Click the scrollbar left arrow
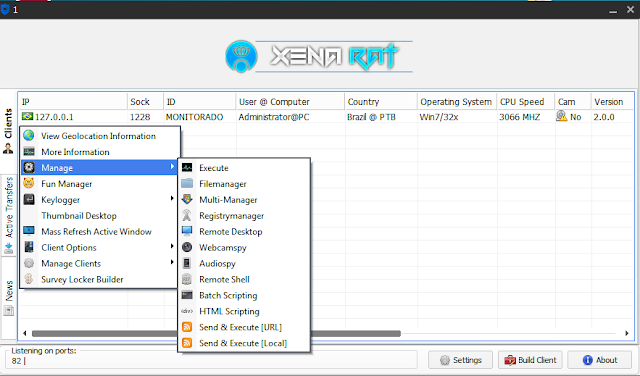Viewport: 640px width, 376px height. [24, 334]
